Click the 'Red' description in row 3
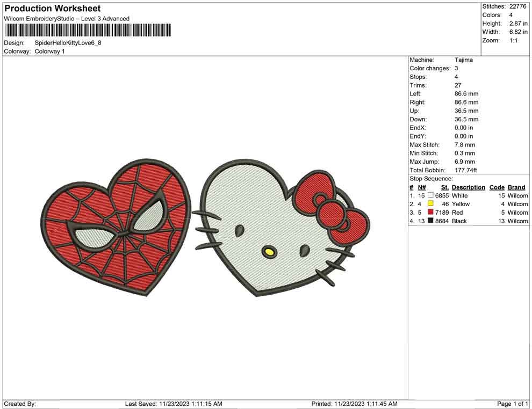 tap(457, 213)
